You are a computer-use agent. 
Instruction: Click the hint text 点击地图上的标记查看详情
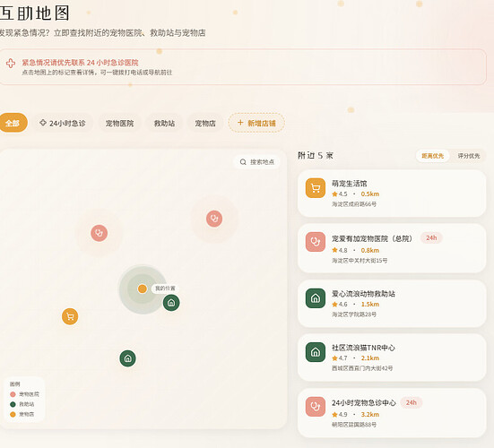(x=58, y=73)
